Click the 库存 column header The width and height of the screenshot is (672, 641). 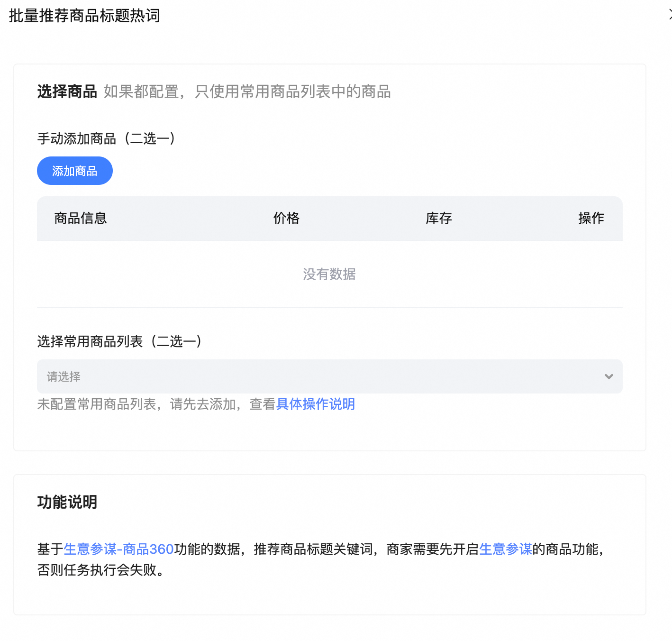pos(439,218)
